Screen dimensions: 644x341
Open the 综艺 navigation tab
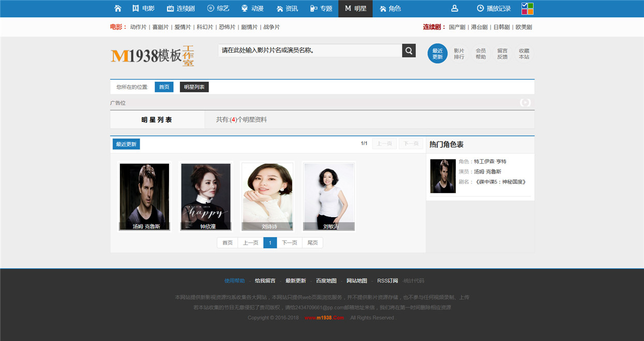(x=218, y=8)
